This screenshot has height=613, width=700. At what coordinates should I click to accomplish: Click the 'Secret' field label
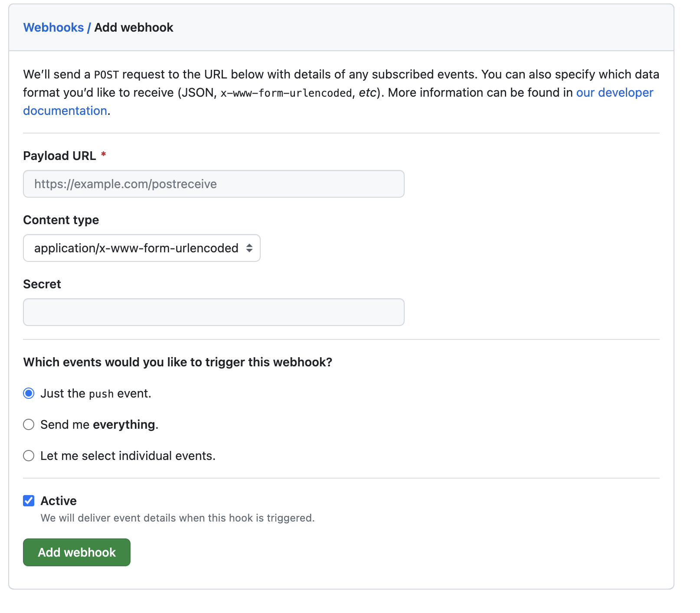(42, 284)
